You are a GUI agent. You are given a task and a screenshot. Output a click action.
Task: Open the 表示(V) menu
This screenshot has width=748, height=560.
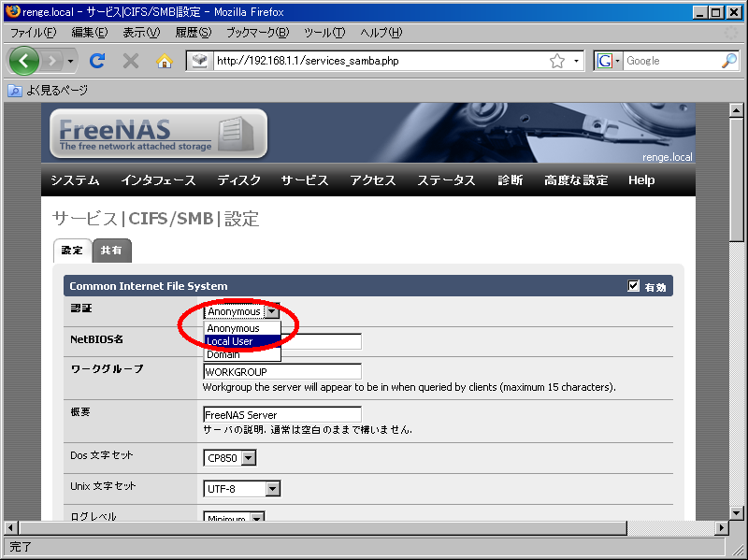coord(141,33)
